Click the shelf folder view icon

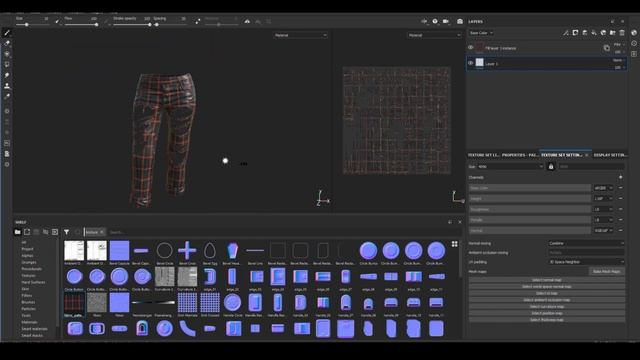[18, 232]
